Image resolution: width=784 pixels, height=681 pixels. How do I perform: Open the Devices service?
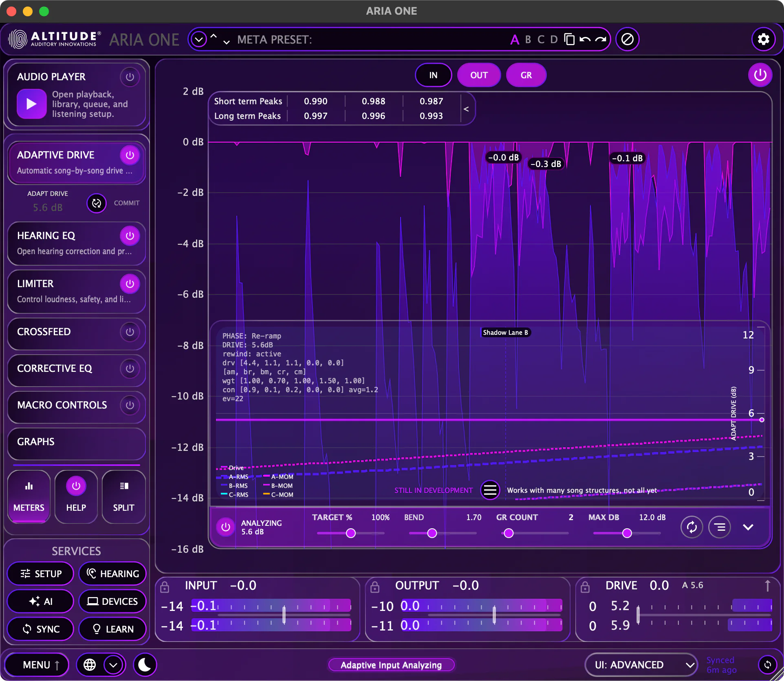[112, 601]
